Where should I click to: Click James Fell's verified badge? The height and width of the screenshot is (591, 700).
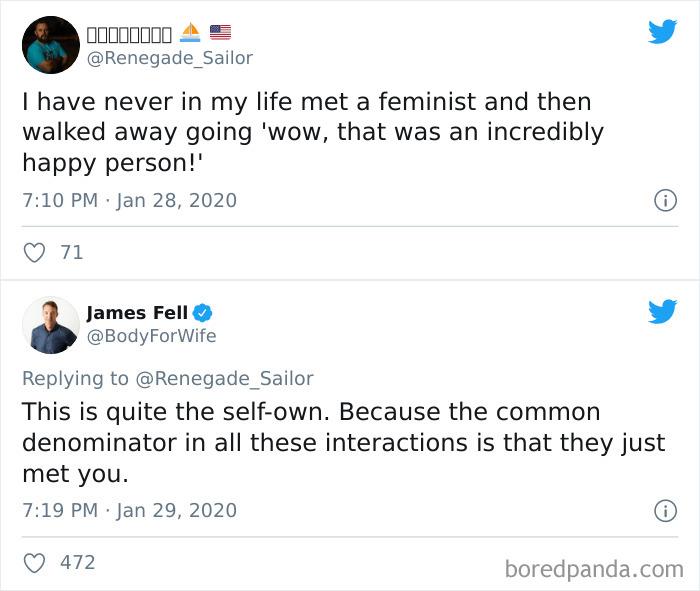201,313
